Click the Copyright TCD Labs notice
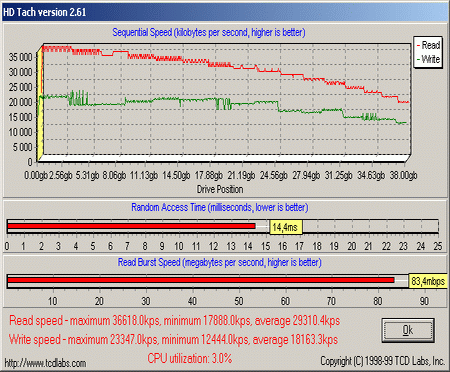This screenshot has height=372, width=450. 382,361
